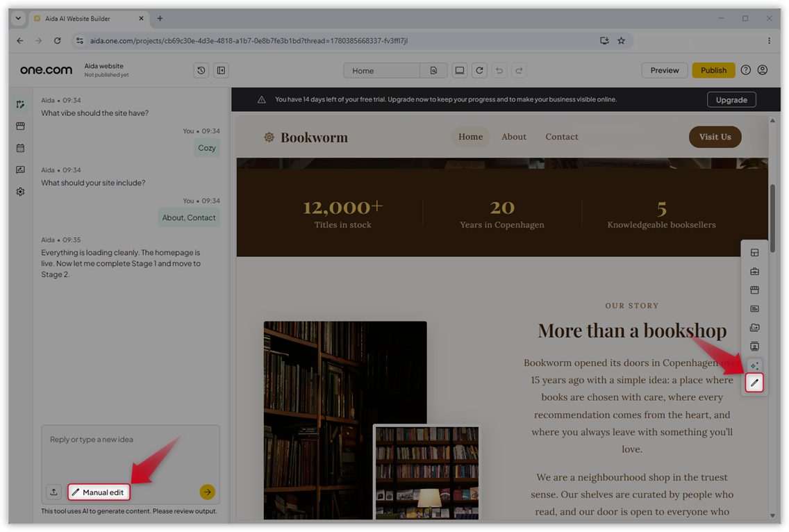789x532 pixels.
Task: Refresh the site preview
Action: [479, 70]
